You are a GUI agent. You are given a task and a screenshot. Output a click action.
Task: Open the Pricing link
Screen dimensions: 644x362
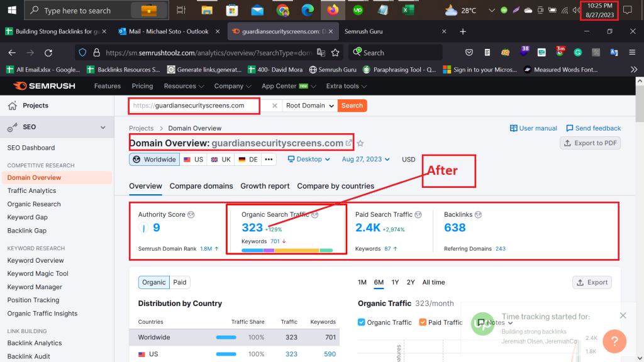142,86
